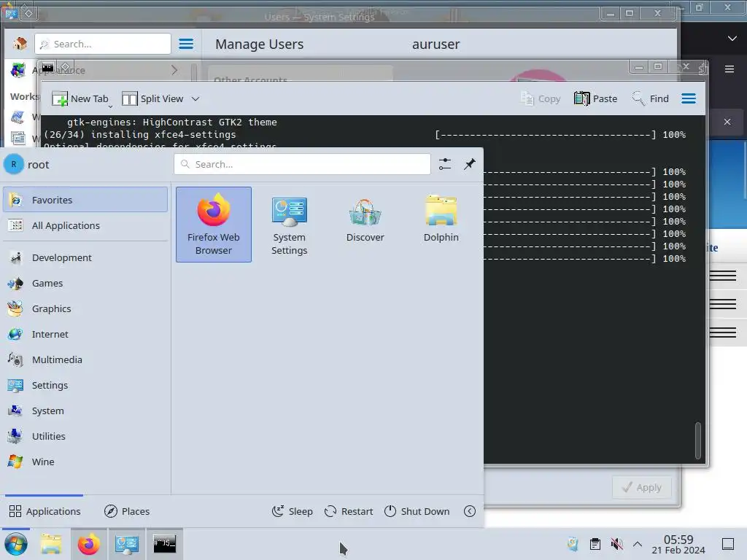The image size is (747, 560).
Task: Select Favorites category in launcher
Action: (x=85, y=200)
